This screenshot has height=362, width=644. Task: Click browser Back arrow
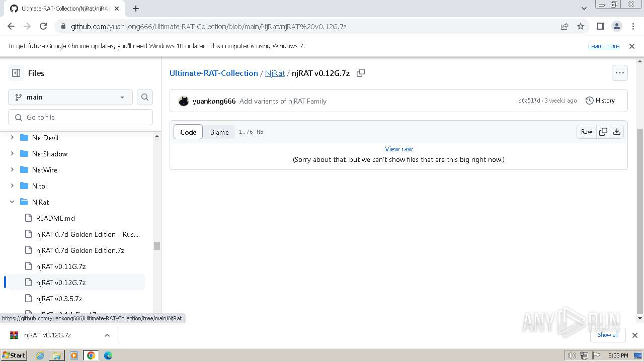tap(11, 26)
